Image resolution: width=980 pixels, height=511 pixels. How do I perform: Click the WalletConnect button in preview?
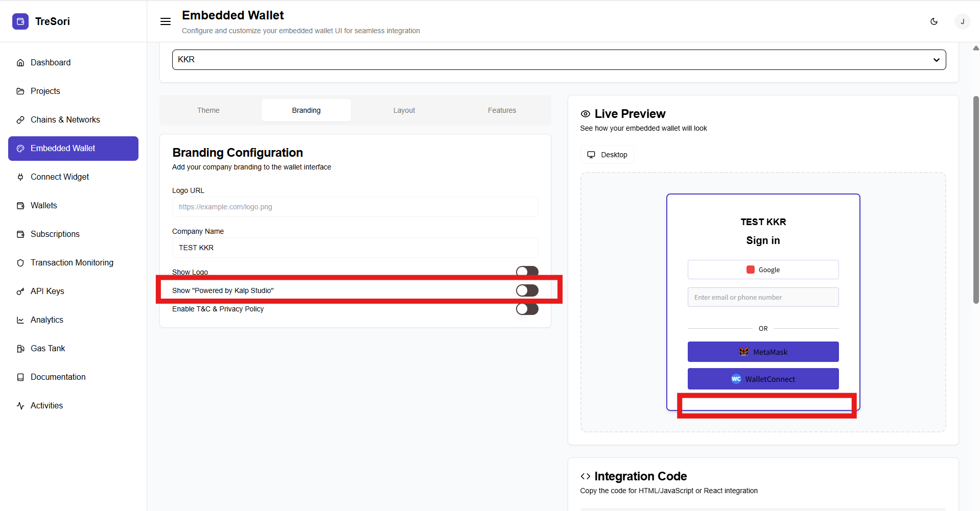coord(763,379)
